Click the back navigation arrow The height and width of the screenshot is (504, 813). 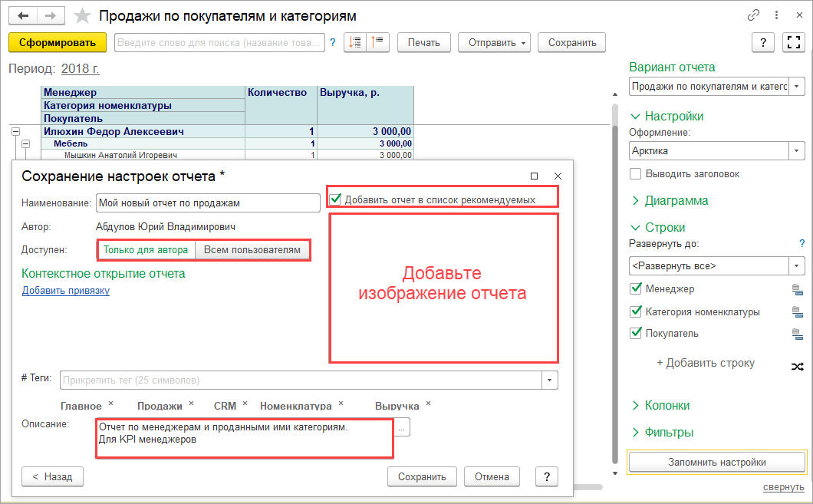tap(23, 16)
